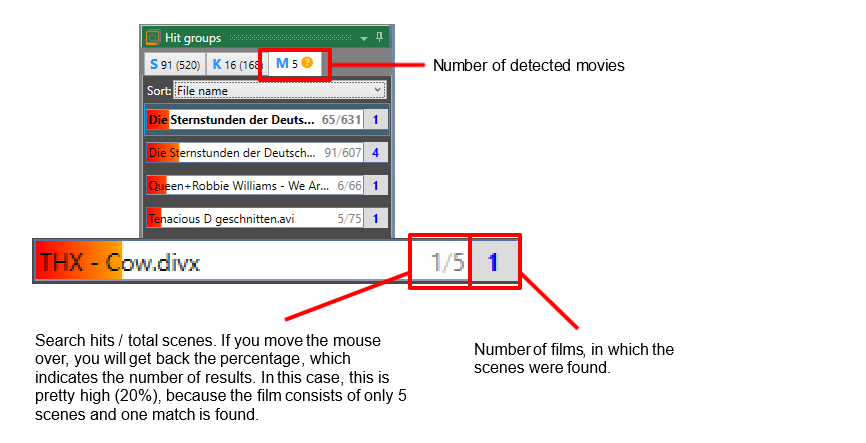
Task: Open the Hit groups panel options arrow
Action: 364,38
